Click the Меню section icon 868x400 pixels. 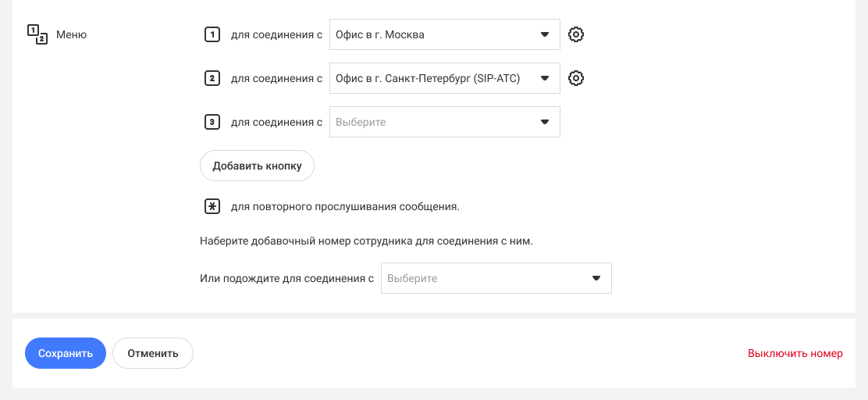pyautogui.click(x=37, y=34)
